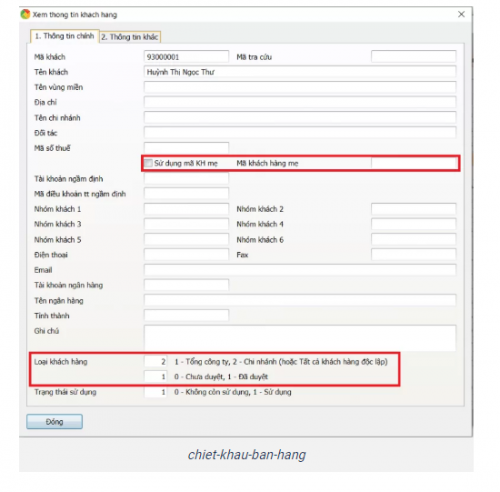This screenshot has height=492, width=500.
Task: Close the Xem thong tin khach hang dialog
Action: click(461, 14)
